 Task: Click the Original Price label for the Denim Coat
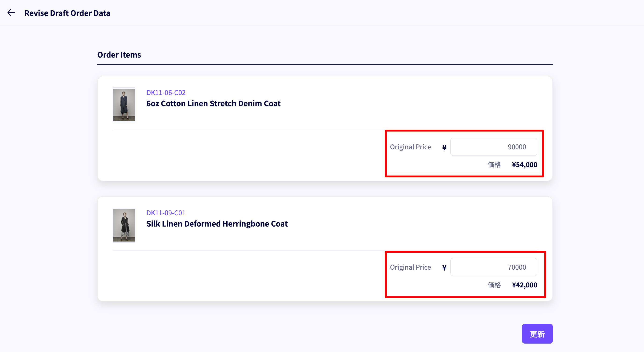pyautogui.click(x=410, y=147)
